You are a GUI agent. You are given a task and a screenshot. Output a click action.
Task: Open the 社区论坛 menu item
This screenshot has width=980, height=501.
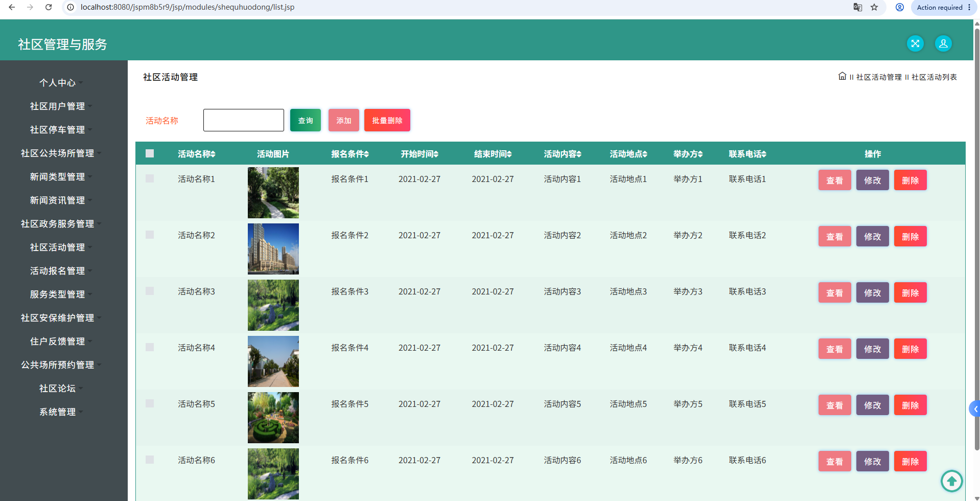coord(61,389)
